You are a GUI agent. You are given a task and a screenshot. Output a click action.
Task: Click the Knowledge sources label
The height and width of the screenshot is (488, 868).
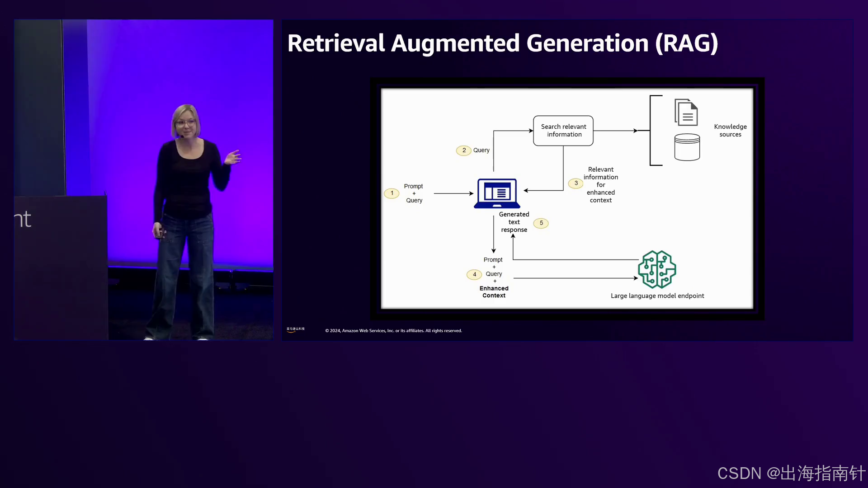point(730,131)
